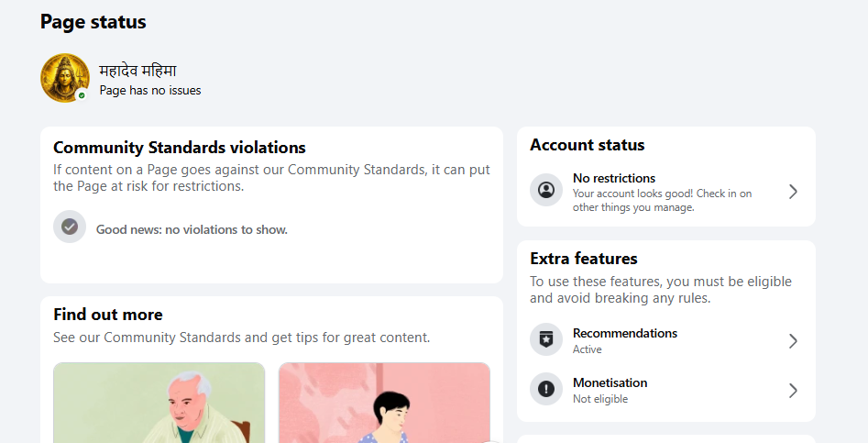Image resolution: width=868 pixels, height=443 pixels.
Task: Click the grey checkmark no-violations icon
Action: (70, 227)
